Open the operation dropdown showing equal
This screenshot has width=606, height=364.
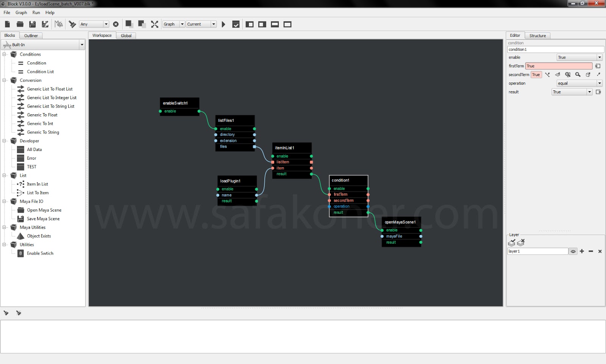tap(579, 83)
